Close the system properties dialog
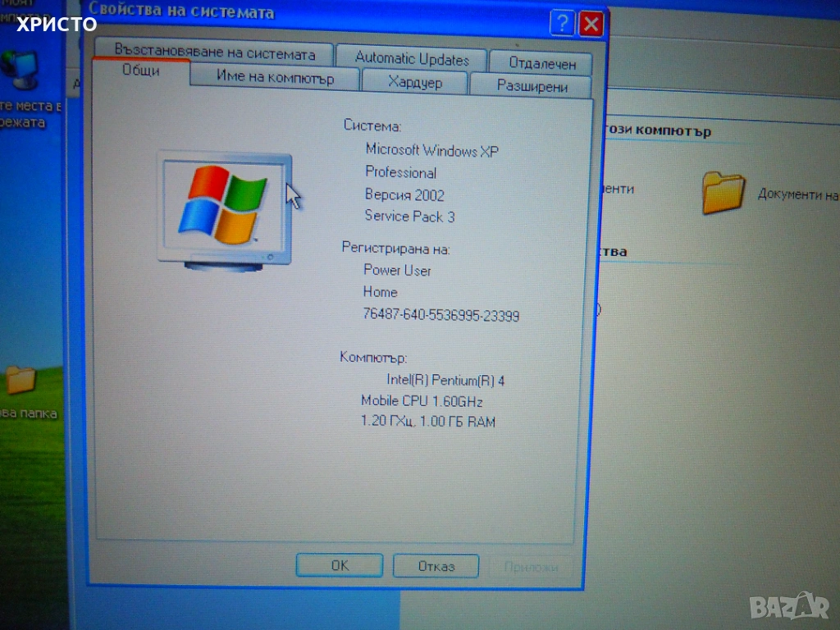840x630 pixels. click(x=591, y=24)
